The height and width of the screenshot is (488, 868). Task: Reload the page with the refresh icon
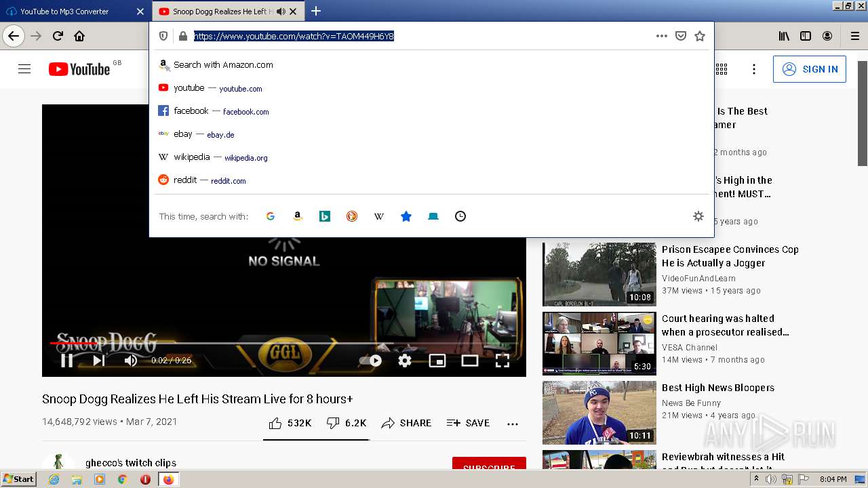[x=58, y=36]
